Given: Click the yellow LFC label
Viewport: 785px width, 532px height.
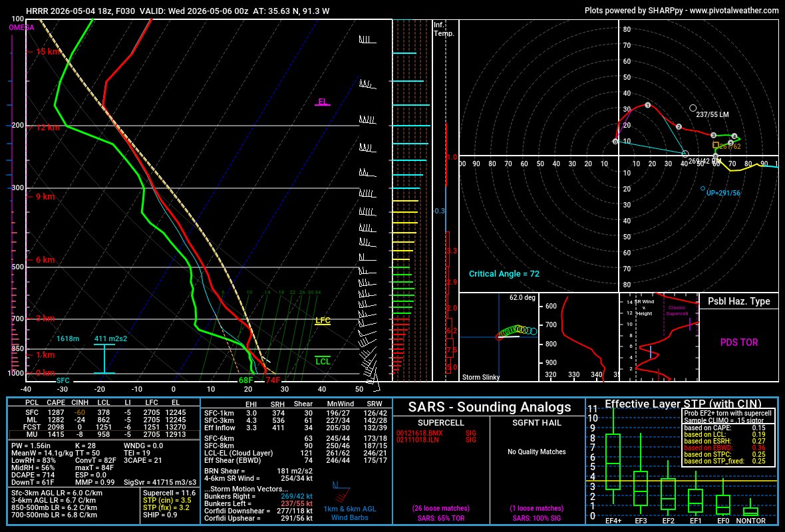Looking at the screenshot, I should pos(323,321).
